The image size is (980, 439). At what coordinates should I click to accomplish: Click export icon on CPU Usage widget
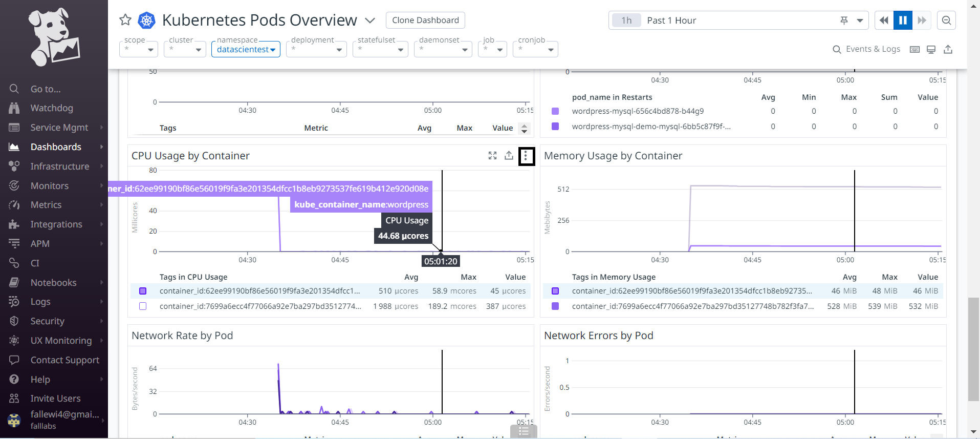[509, 156]
